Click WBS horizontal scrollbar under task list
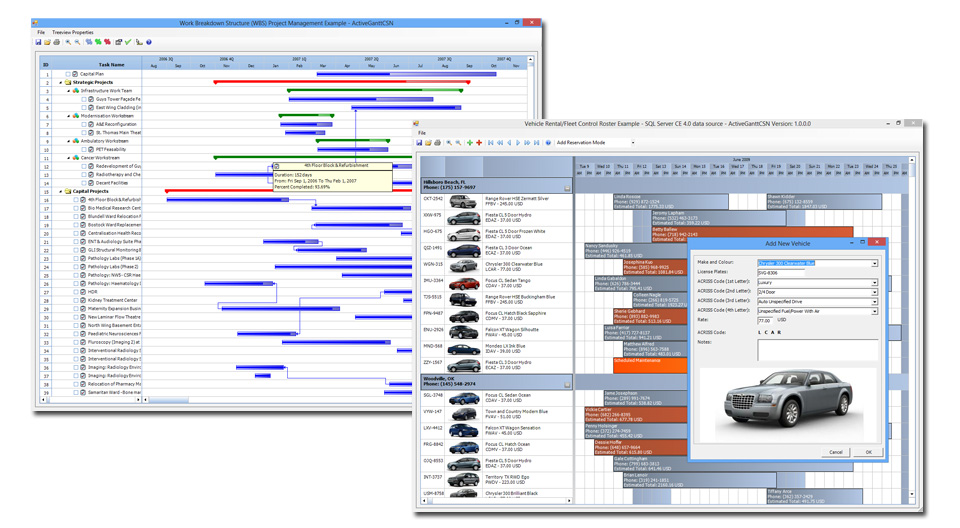Screen dimensions: 960x528 tap(91, 400)
